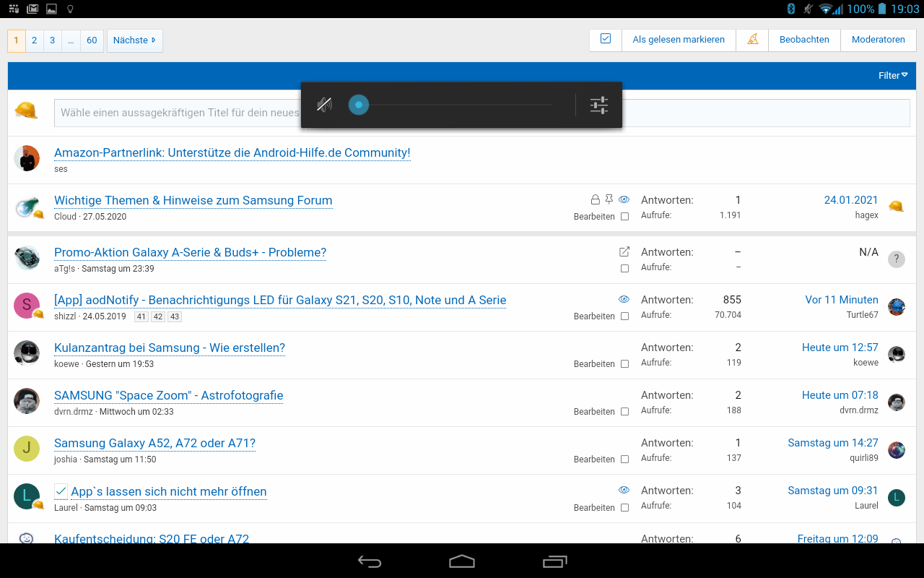Tap the Android recent apps button

554,561
